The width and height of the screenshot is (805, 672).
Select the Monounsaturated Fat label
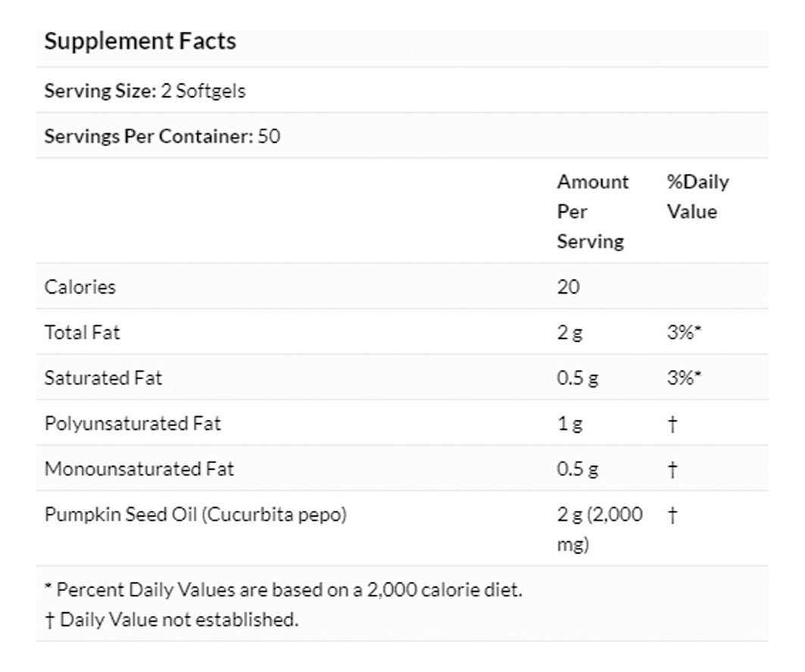pos(139,468)
